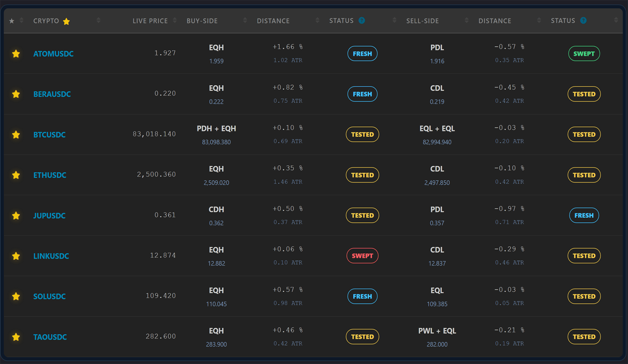This screenshot has width=628, height=364.
Task: Click the ETHUSDC buy-side level 2,509.020
Action: [x=216, y=183]
